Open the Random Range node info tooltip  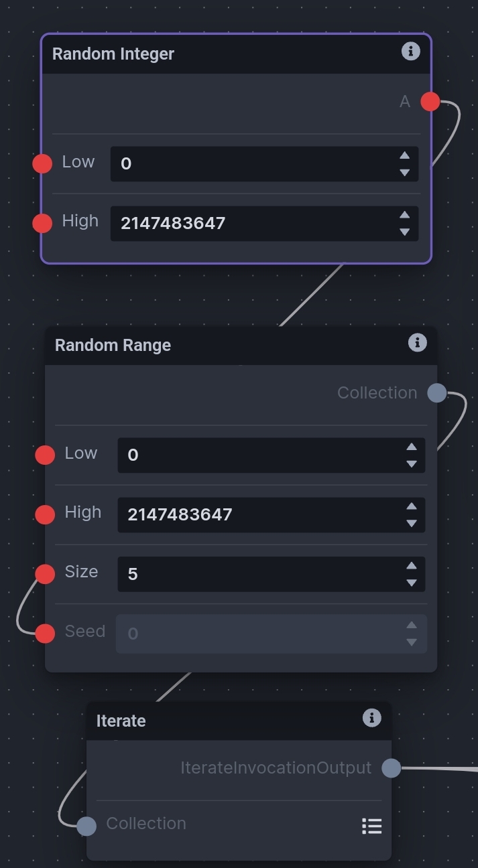(417, 342)
